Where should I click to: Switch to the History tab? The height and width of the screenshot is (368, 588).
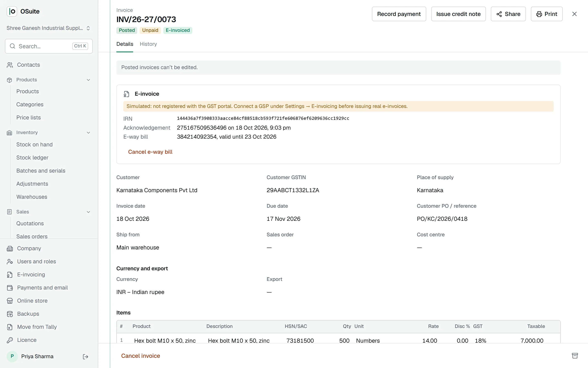pyautogui.click(x=148, y=44)
